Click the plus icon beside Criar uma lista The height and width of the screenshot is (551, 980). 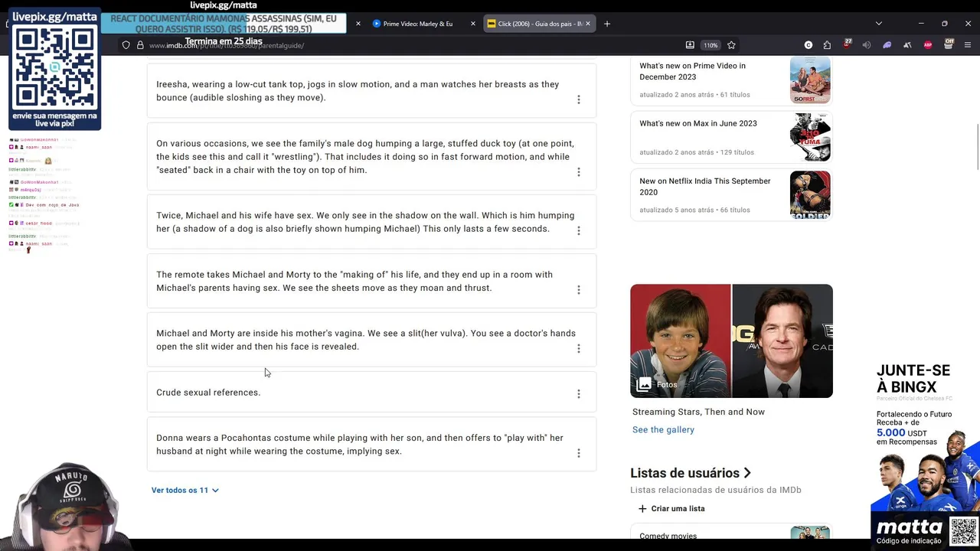coord(642,509)
